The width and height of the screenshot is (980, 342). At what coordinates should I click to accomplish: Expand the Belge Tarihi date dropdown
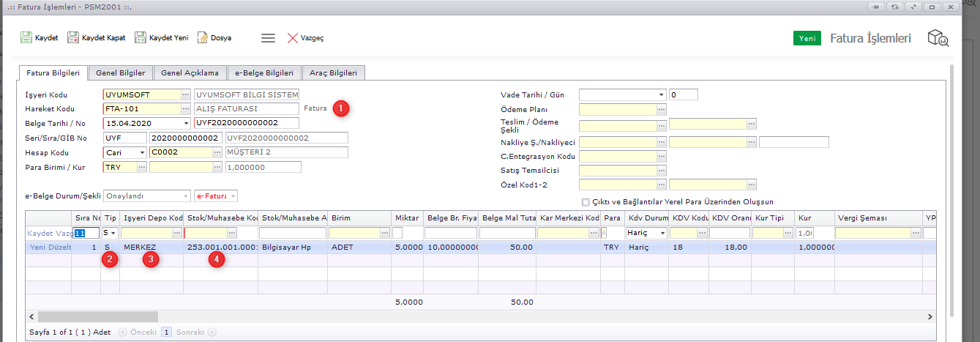pyautogui.click(x=186, y=123)
